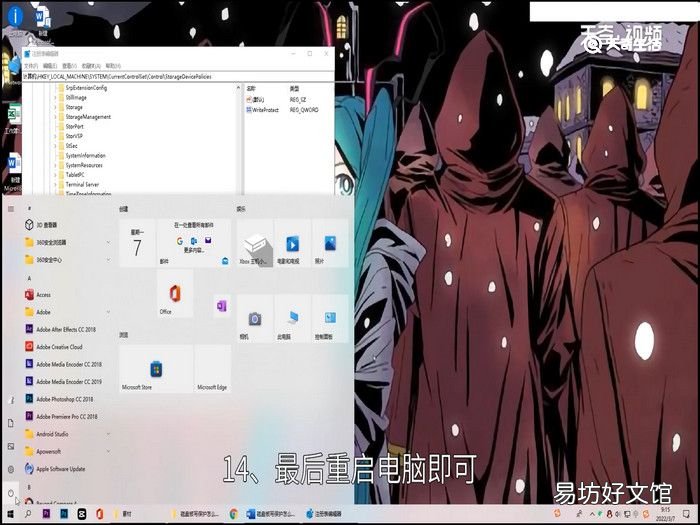Open the Xbox tile
This screenshot has height=525, width=700.
(255, 243)
